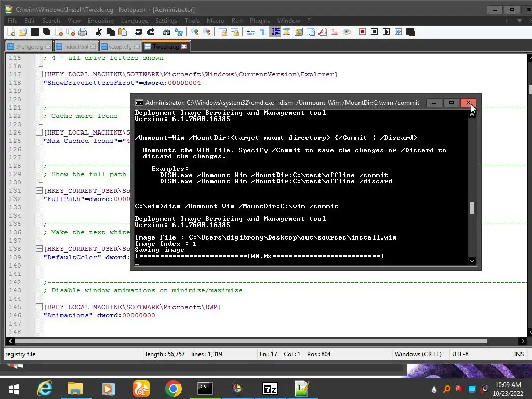Switch to the change.log tab
This screenshot has height=399, width=532.
click(29, 47)
